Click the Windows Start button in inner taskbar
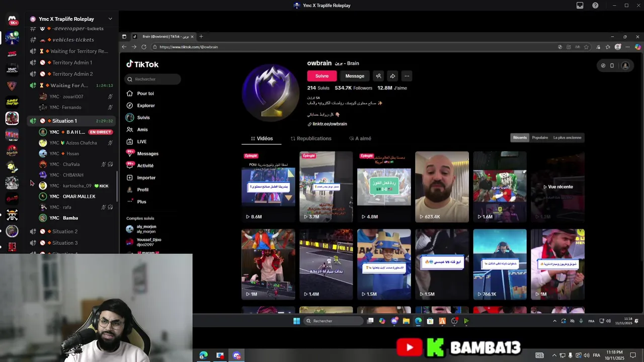The height and width of the screenshot is (362, 644). tap(296, 321)
